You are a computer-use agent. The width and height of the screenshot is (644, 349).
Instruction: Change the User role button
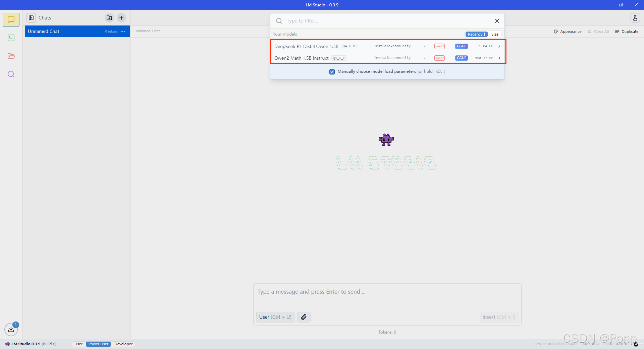275,317
